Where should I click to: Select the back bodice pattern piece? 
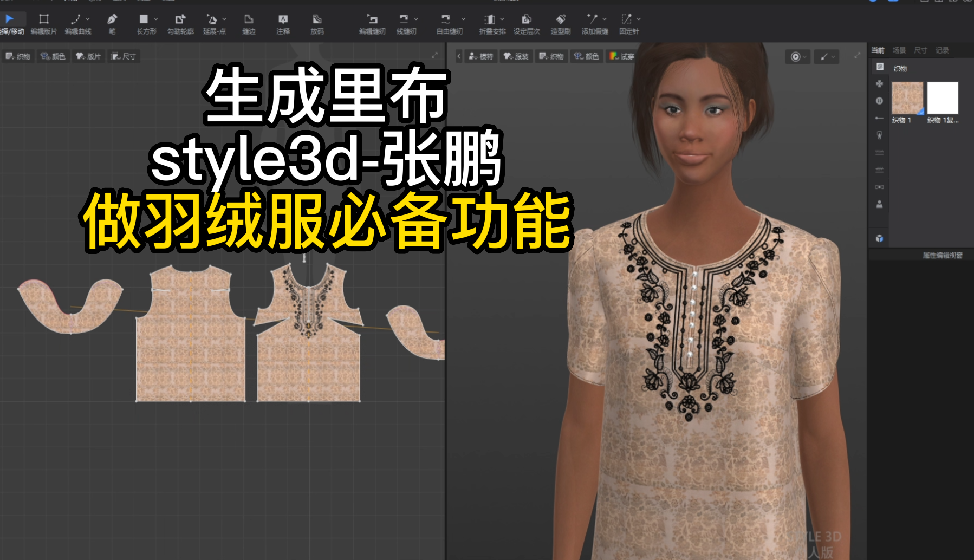coord(191,336)
